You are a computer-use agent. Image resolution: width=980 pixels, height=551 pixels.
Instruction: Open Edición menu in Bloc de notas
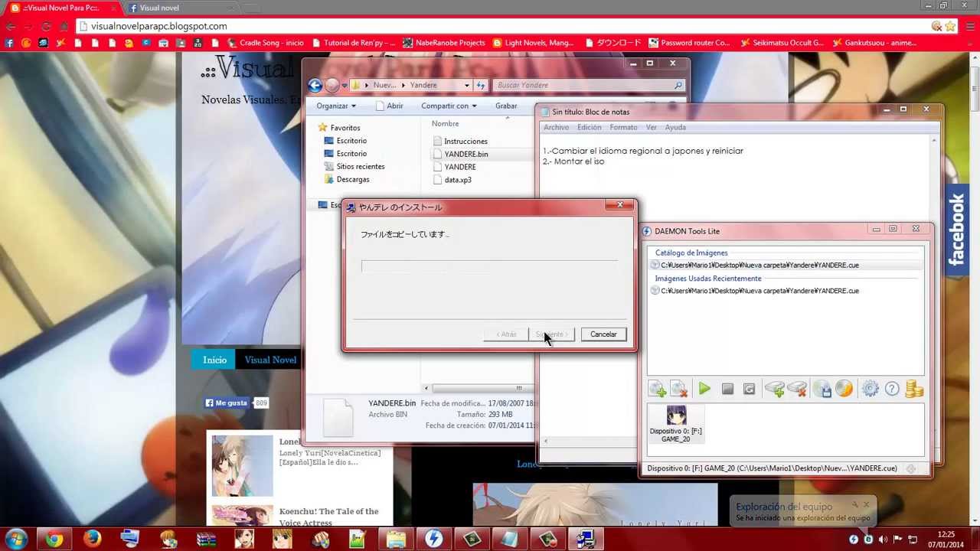pyautogui.click(x=589, y=127)
